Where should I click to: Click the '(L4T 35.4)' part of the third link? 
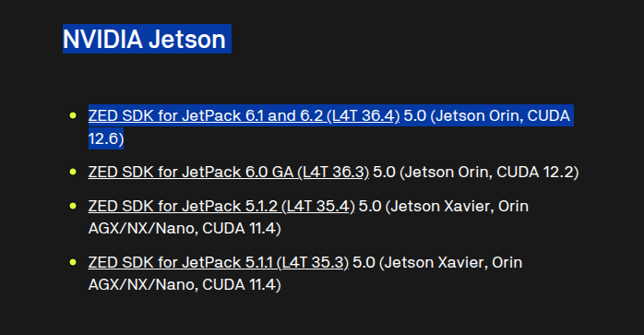(x=318, y=207)
